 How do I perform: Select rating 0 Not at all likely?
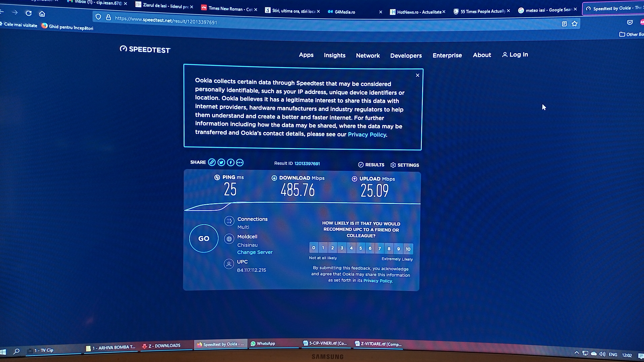pyautogui.click(x=313, y=248)
